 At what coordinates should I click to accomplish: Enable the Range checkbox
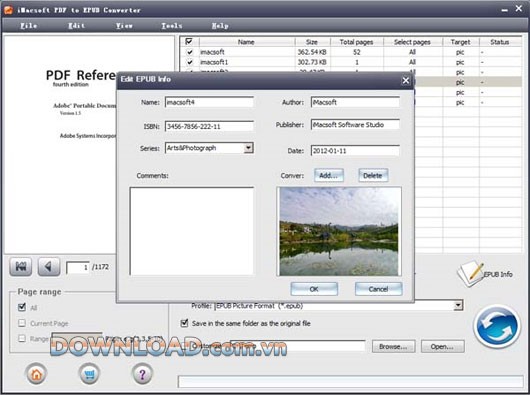[x=22, y=338]
